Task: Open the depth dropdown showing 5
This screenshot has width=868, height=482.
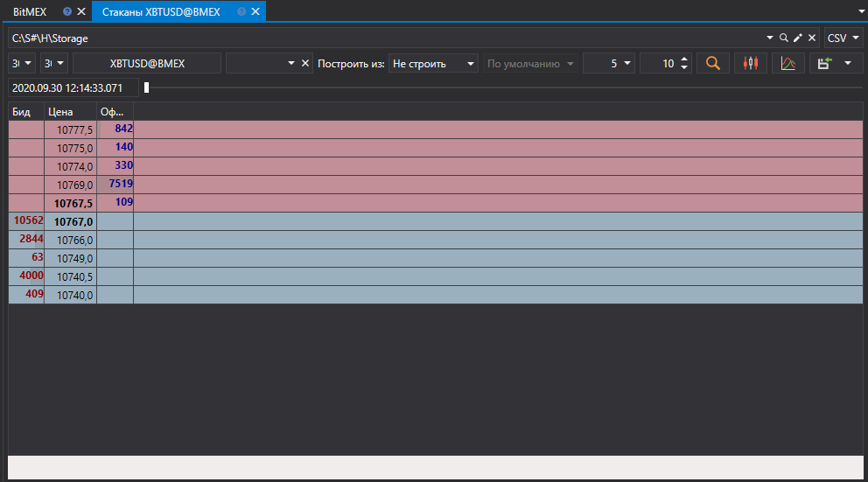Action: (x=609, y=64)
